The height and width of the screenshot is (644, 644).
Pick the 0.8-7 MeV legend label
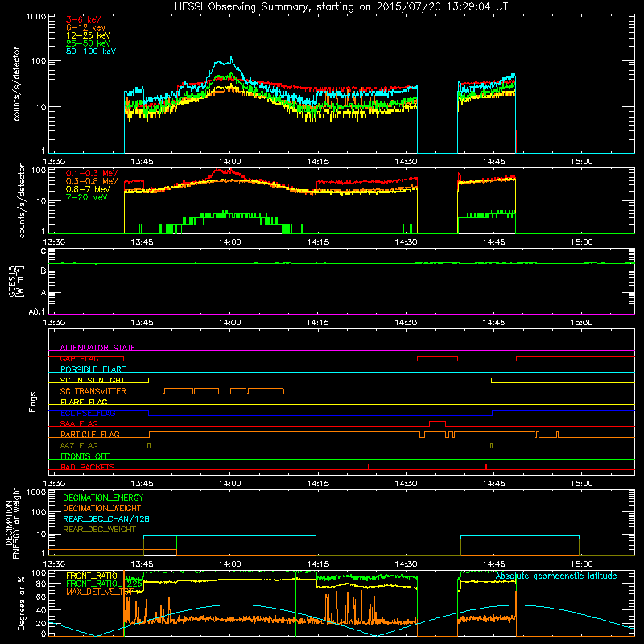point(88,189)
